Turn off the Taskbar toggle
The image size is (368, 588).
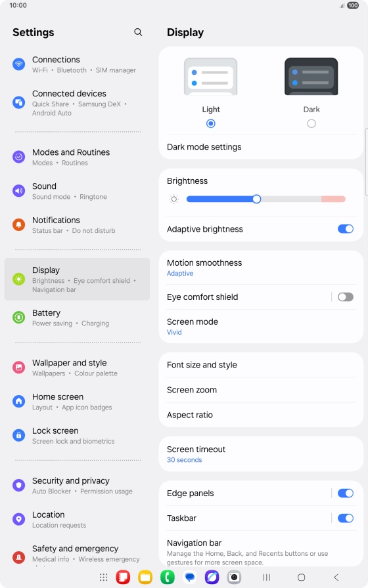[346, 518]
